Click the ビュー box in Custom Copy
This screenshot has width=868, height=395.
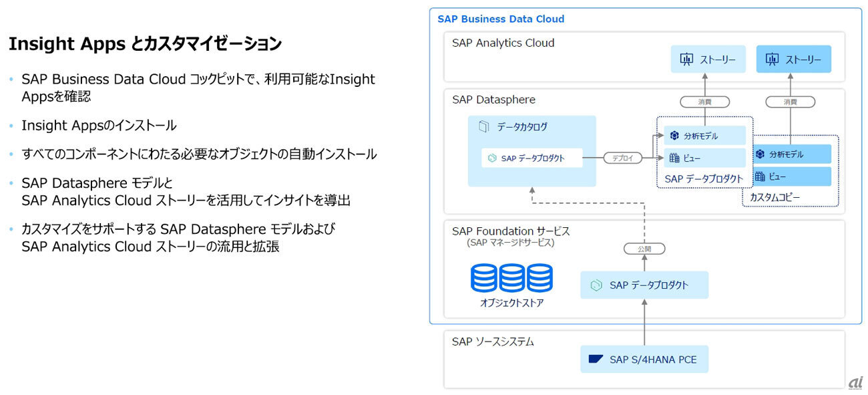pos(793,177)
